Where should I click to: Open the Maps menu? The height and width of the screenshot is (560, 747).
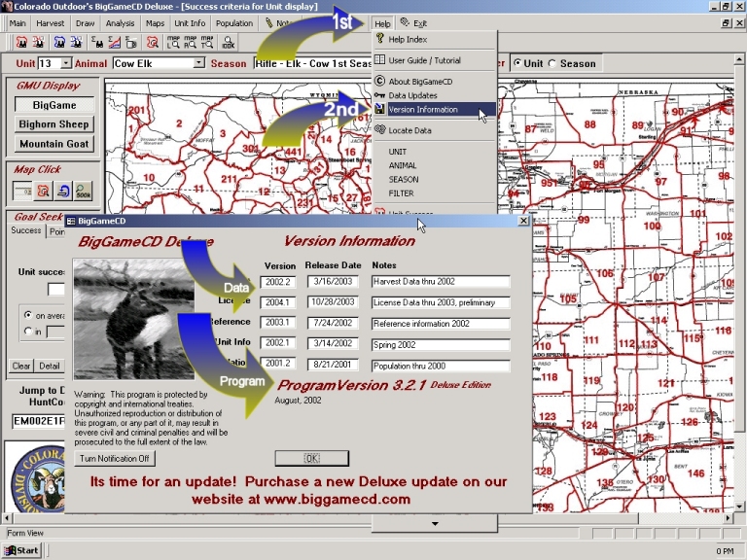(155, 23)
